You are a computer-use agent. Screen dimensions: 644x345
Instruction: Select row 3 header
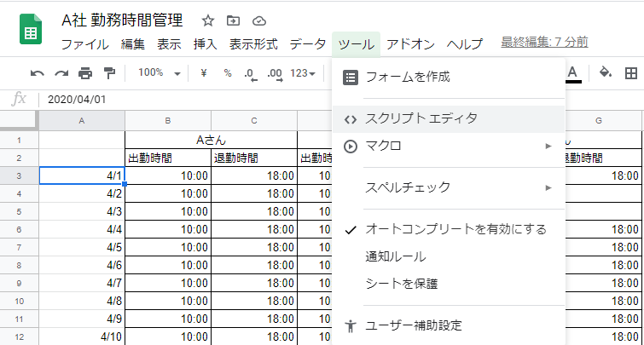[x=19, y=176]
